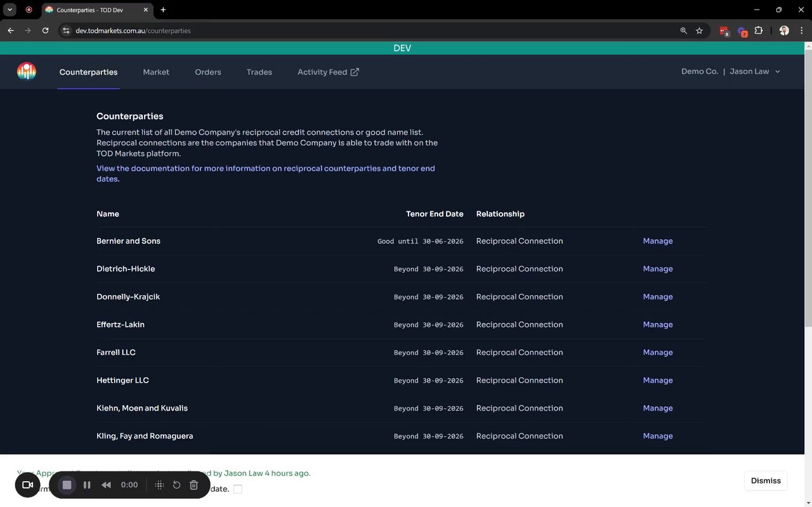Manage Hettinger LLC connection

pyautogui.click(x=658, y=381)
